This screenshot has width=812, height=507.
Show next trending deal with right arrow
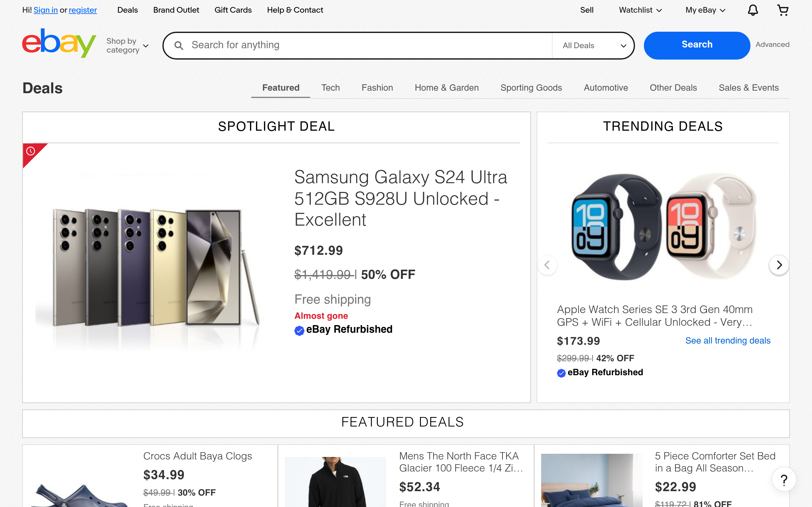point(779,265)
